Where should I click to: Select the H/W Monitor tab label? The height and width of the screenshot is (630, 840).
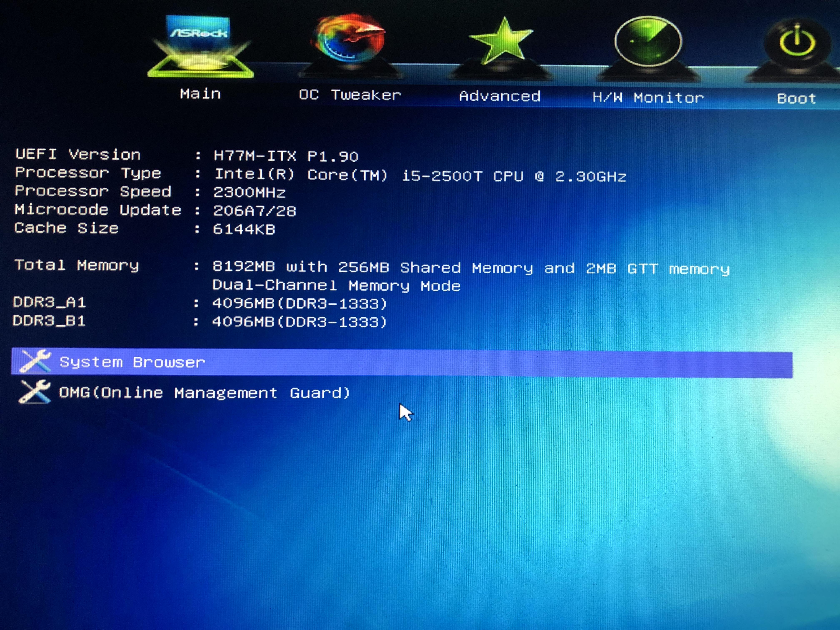pos(648,98)
